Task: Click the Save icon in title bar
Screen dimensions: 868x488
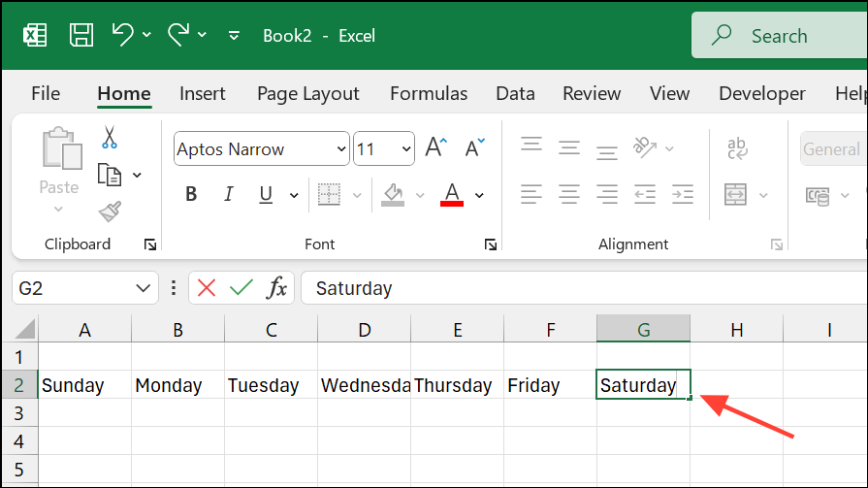Action: (x=81, y=36)
